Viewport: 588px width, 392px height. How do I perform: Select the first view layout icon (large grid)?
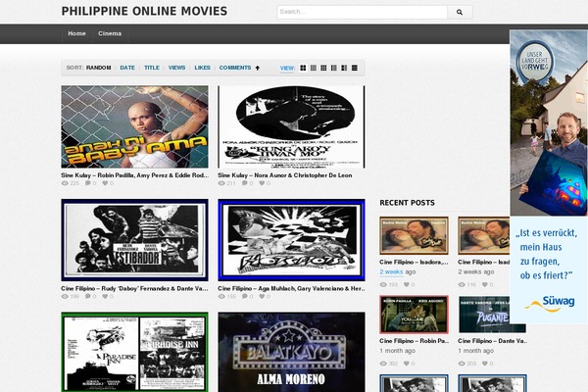pos(303,68)
